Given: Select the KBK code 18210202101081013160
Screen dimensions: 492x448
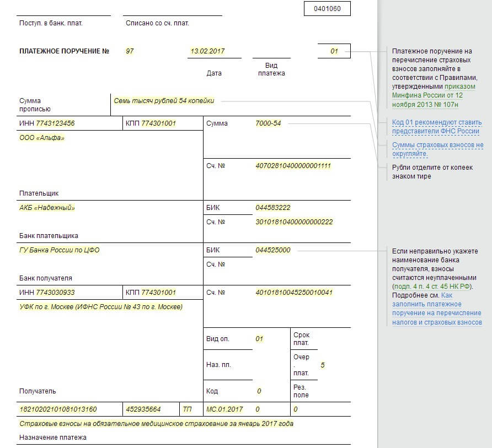Looking at the screenshot, I should point(58,409).
